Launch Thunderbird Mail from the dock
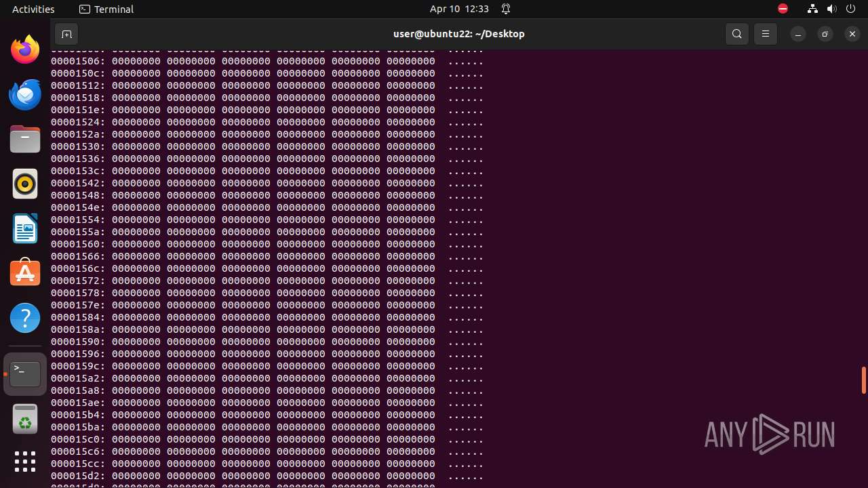The height and width of the screenshot is (488, 868). 25,94
